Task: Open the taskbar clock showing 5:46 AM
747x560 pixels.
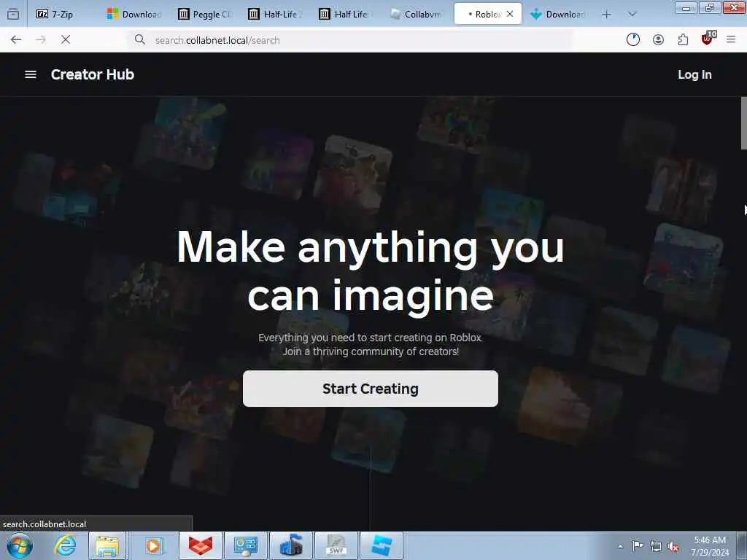Action: pyautogui.click(x=710, y=546)
